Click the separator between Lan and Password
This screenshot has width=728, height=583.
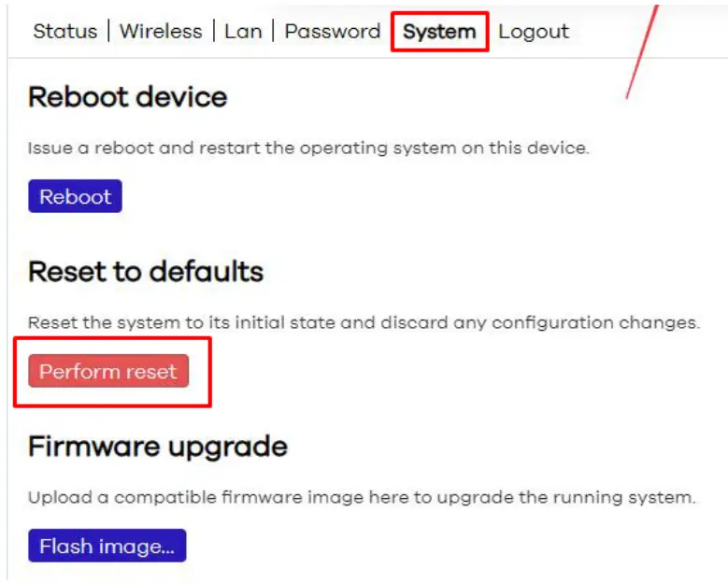pyautogui.click(x=274, y=32)
